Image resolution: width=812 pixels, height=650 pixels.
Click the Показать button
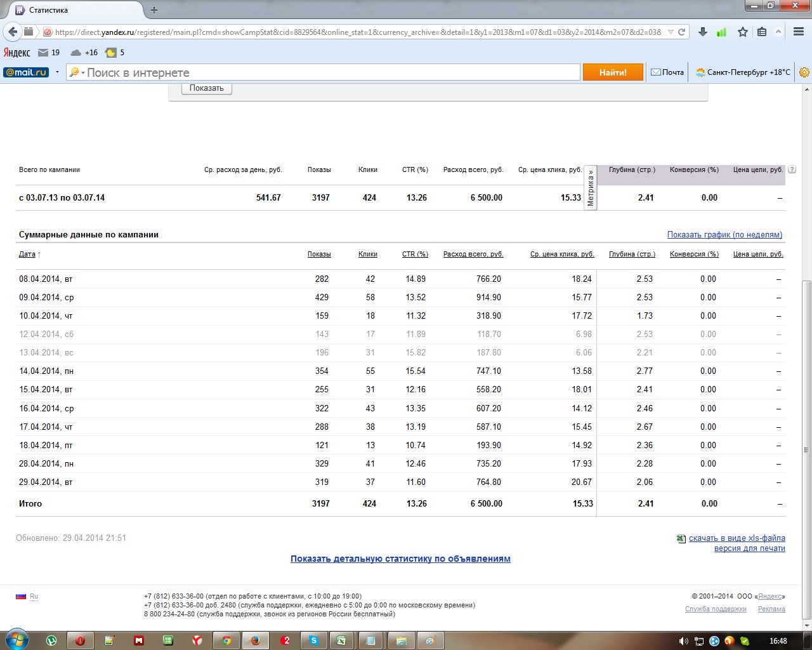pyautogui.click(x=207, y=88)
